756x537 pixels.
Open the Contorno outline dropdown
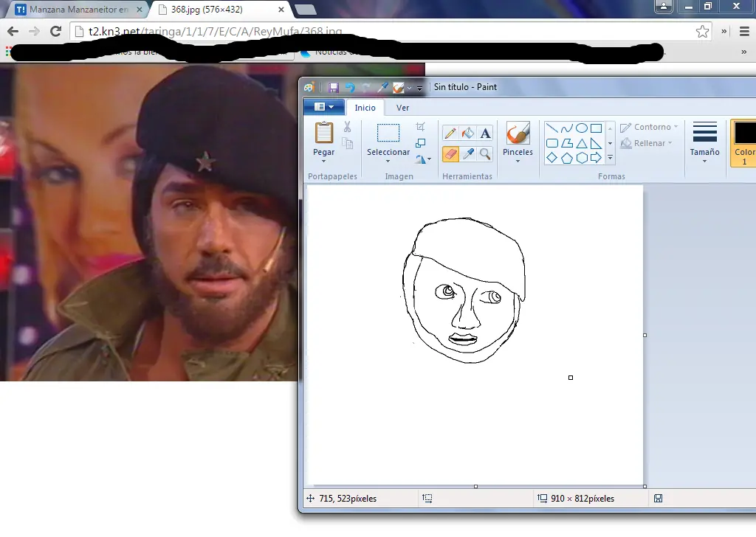click(649, 127)
